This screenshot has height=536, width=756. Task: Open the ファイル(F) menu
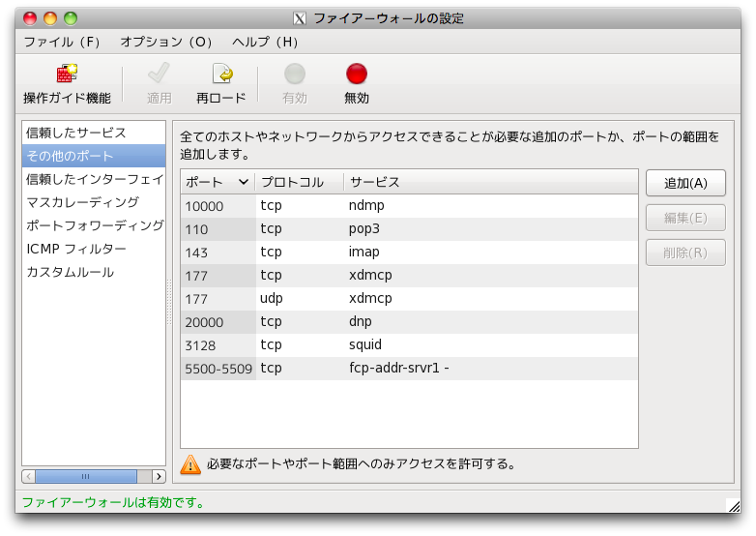pos(62,43)
